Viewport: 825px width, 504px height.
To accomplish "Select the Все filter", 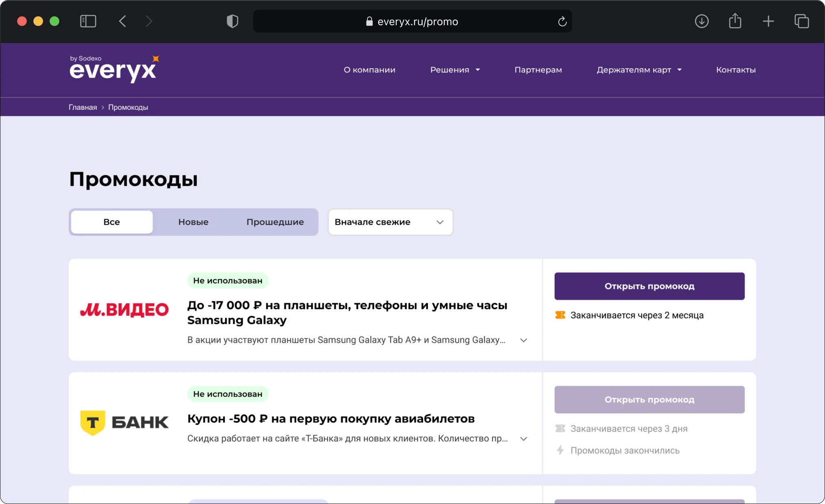I will [112, 222].
